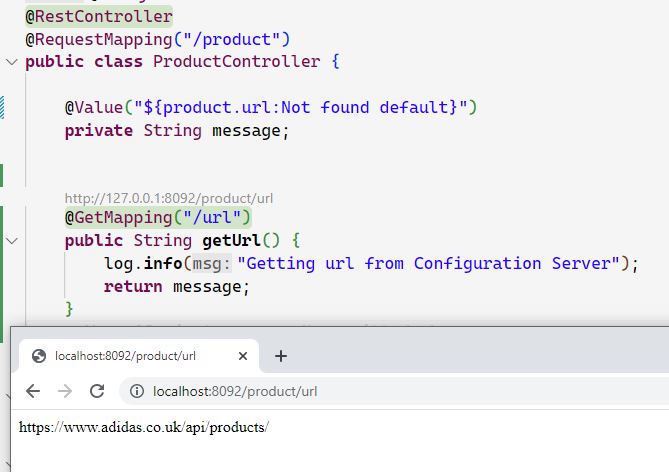Viewport: 669px width, 472px height.
Task: Click the @RestController annotation
Action: pos(99,17)
